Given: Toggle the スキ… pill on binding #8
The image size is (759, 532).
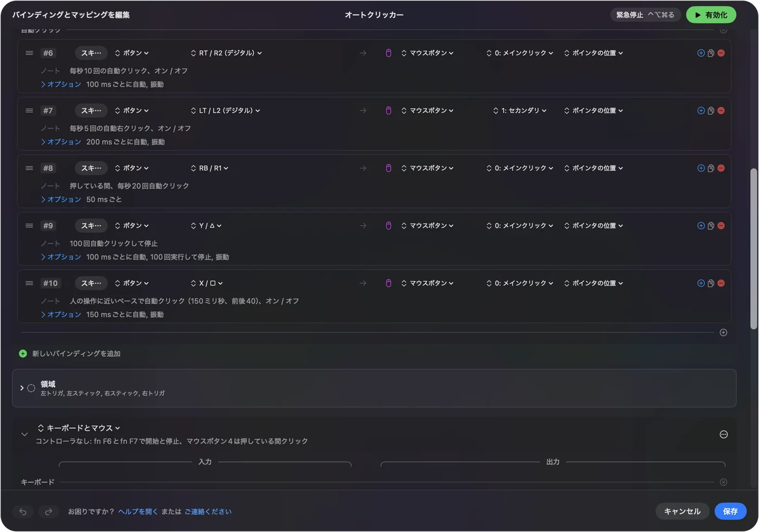Looking at the screenshot, I should [x=91, y=168].
